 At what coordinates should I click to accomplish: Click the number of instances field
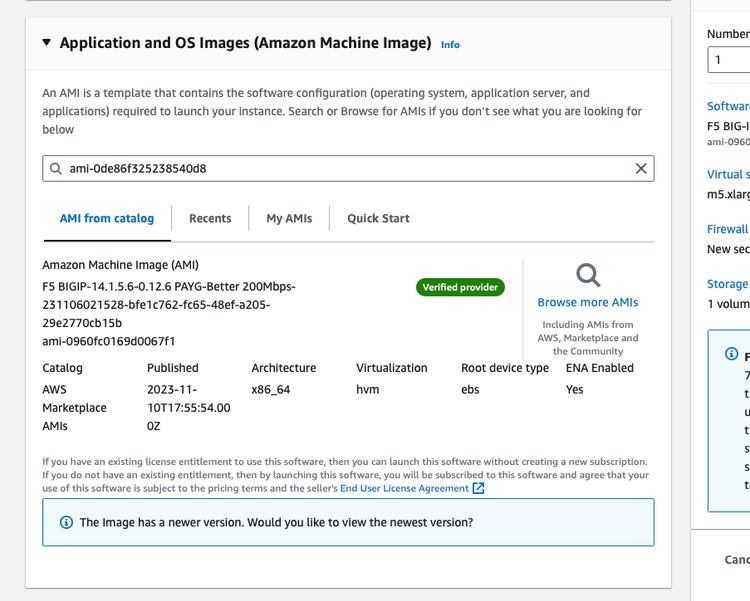pyautogui.click(x=728, y=60)
